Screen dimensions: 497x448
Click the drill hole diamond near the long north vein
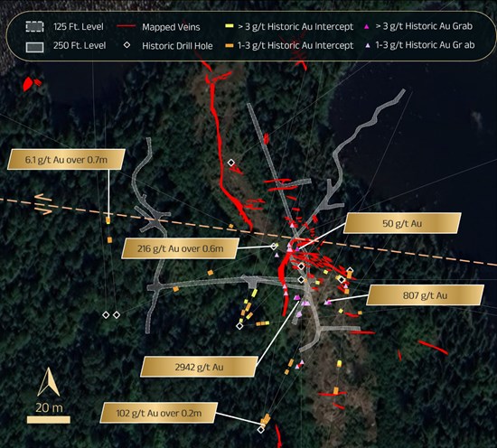pyautogui.click(x=231, y=163)
